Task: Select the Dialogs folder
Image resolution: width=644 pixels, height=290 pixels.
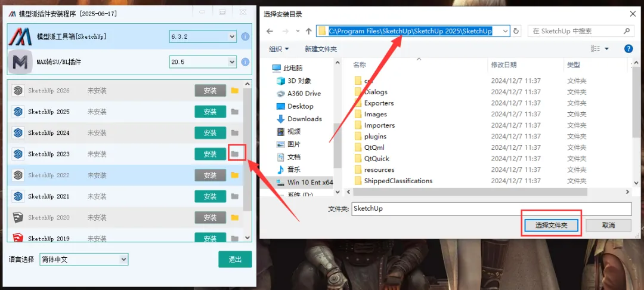Action: coord(370,92)
